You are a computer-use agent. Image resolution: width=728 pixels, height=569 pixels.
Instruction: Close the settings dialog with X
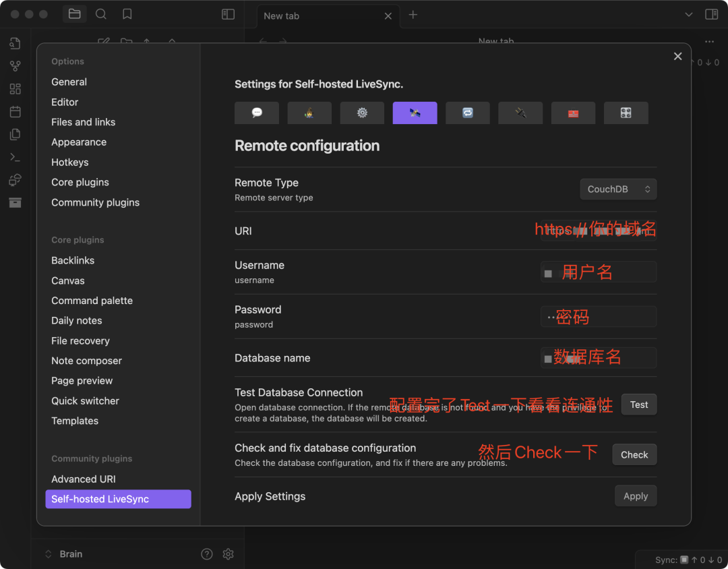(x=678, y=56)
